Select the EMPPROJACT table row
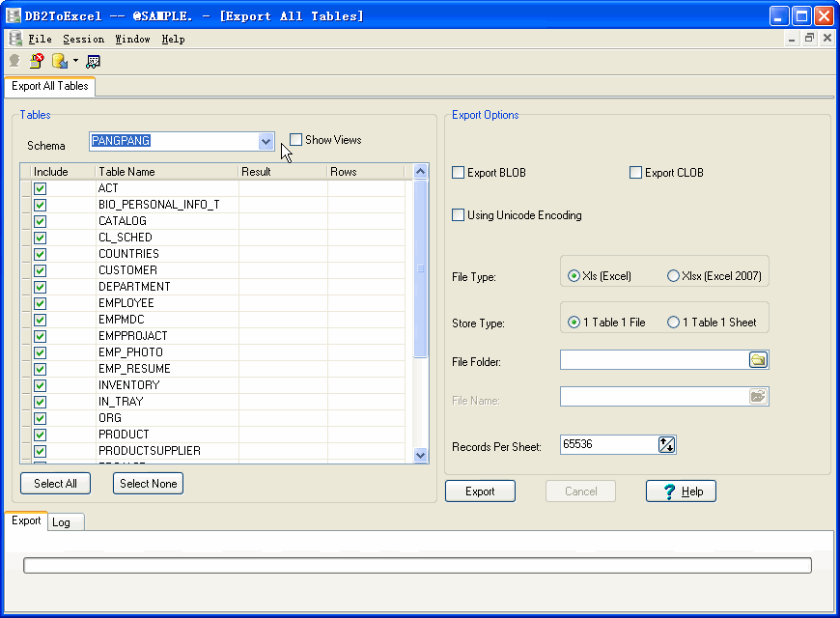Image resolution: width=840 pixels, height=618 pixels. coord(212,336)
